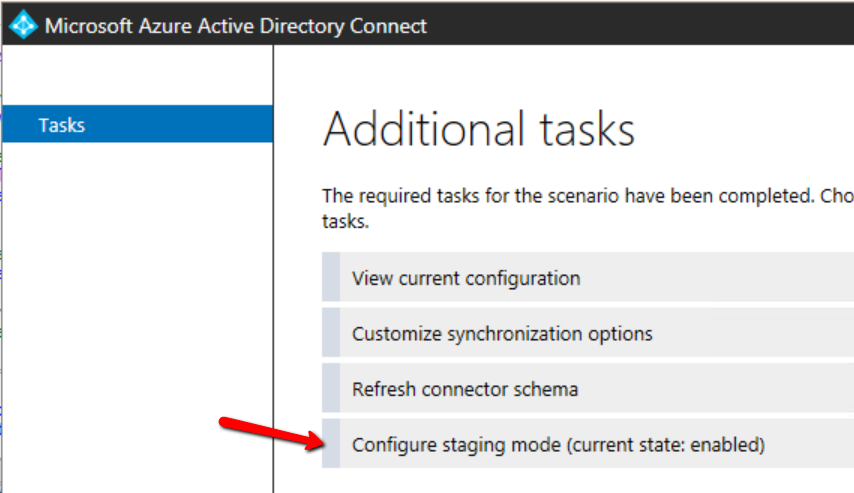Click blank sidebar space above the Tasks item

(137, 78)
